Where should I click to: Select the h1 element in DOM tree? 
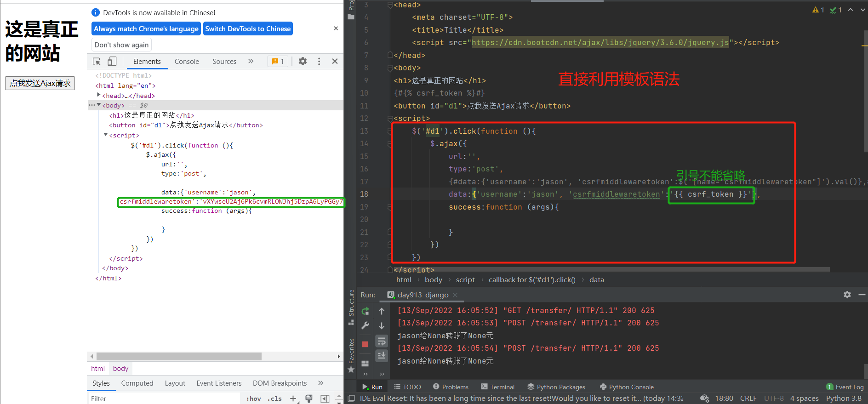click(152, 115)
